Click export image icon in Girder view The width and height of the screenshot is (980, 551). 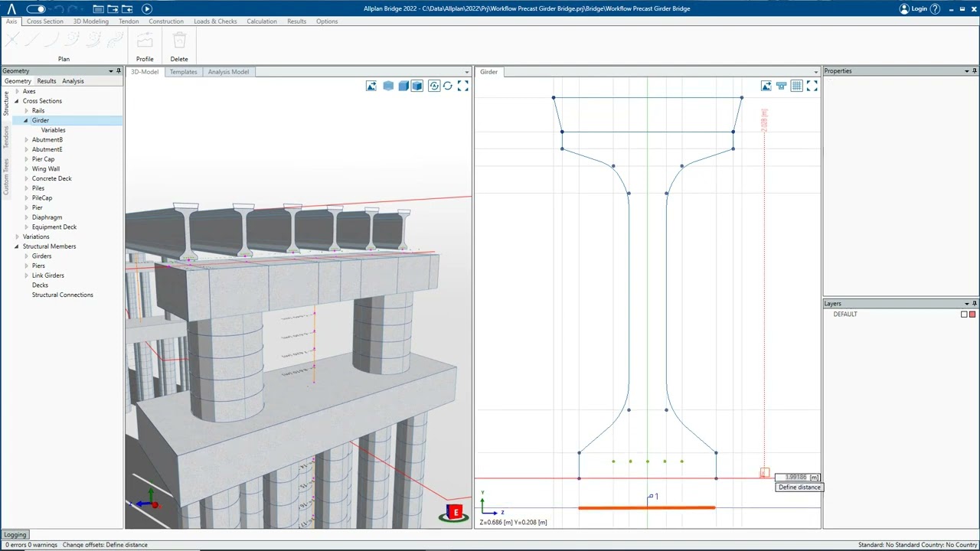766,86
